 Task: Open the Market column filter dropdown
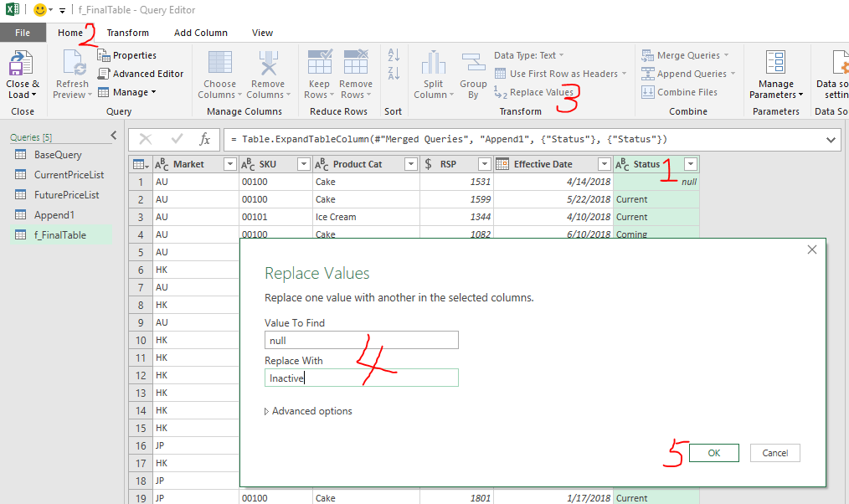[230, 164]
